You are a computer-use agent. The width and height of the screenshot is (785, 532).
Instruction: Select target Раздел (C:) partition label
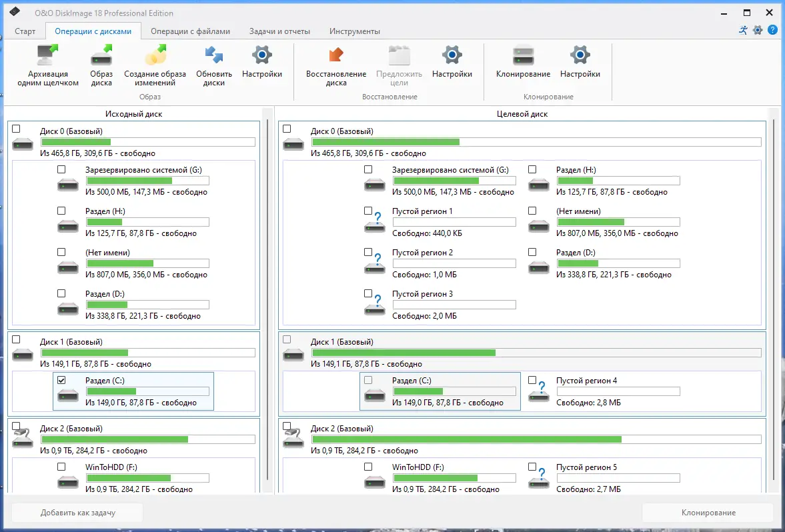[x=412, y=381]
